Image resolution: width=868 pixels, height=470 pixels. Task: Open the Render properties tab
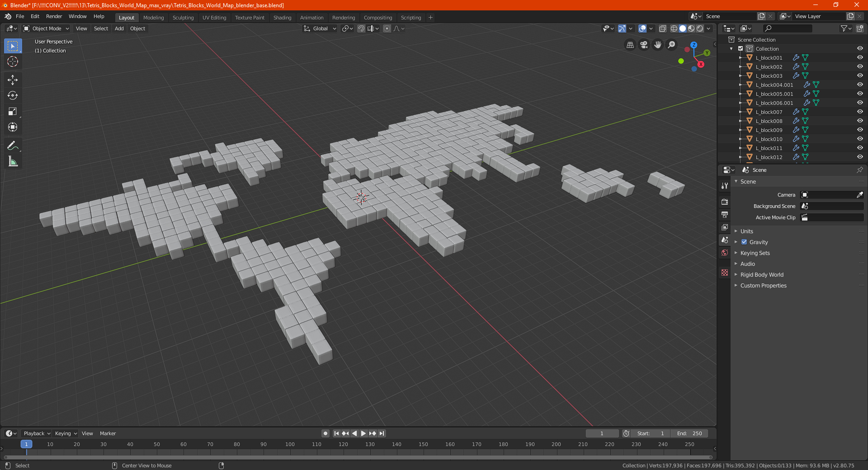click(725, 202)
